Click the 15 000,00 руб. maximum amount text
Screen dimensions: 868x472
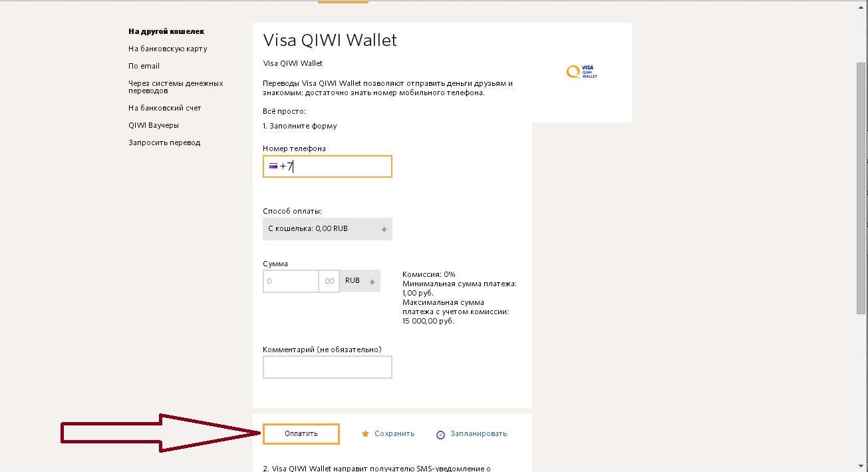pyautogui.click(x=428, y=321)
